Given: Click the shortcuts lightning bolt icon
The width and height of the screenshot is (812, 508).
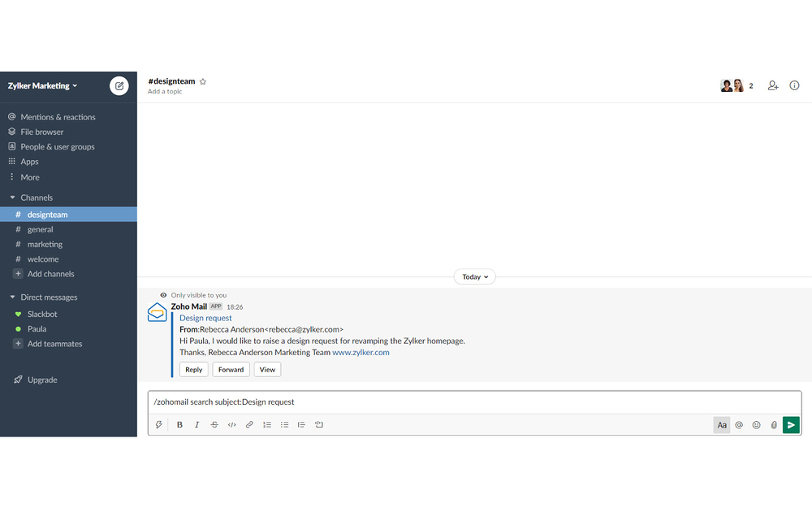Looking at the screenshot, I should [159, 424].
